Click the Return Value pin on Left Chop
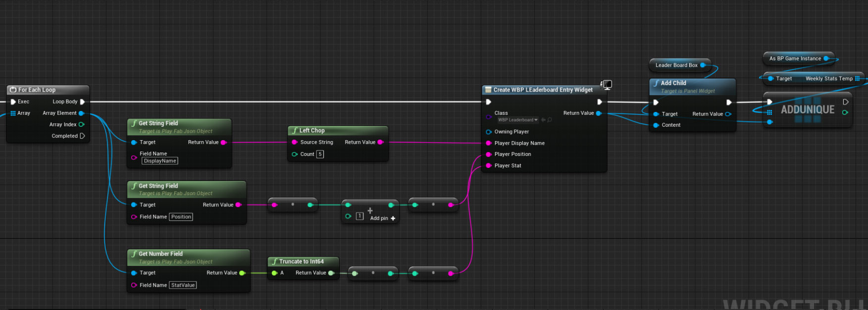 (x=380, y=142)
